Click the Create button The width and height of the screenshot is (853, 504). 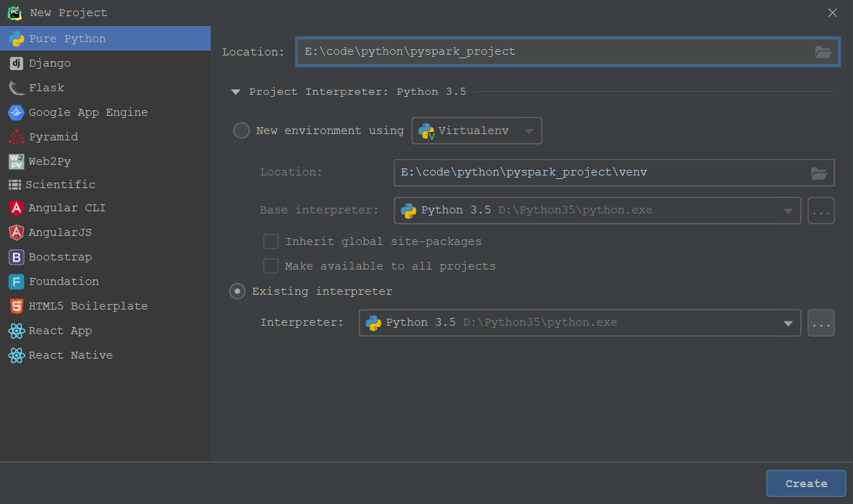tap(806, 484)
